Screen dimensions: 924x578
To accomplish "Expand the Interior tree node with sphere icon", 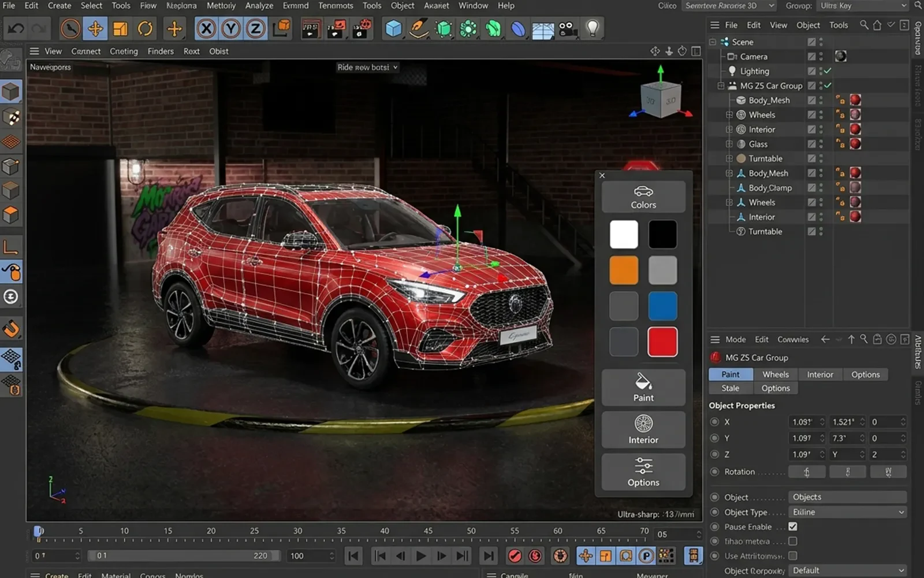I will pyautogui.click(x=729, y=129).
